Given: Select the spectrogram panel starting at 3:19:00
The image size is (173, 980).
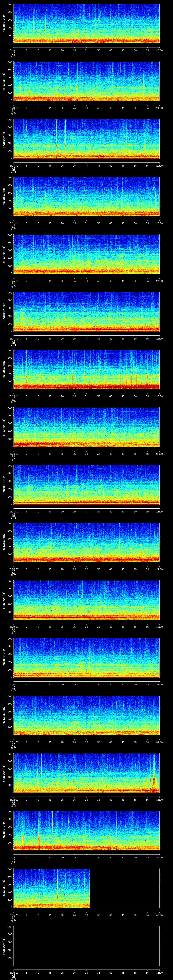Looking at the screenshot, I should [87, 24].
